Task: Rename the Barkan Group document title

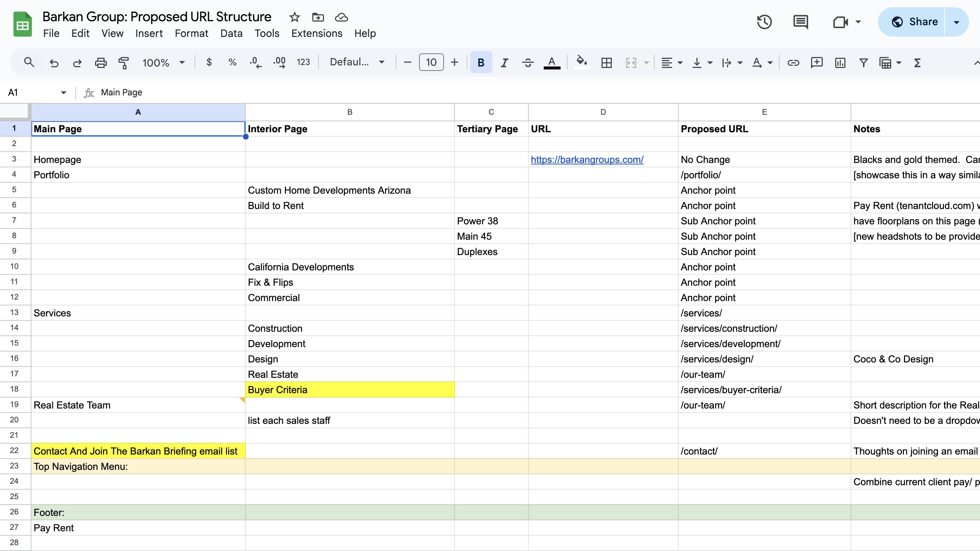Action: click(x=157, y=17)
